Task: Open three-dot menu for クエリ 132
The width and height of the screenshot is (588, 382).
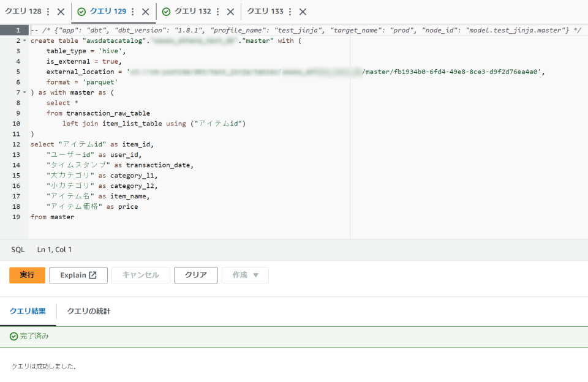Action: 217,12
